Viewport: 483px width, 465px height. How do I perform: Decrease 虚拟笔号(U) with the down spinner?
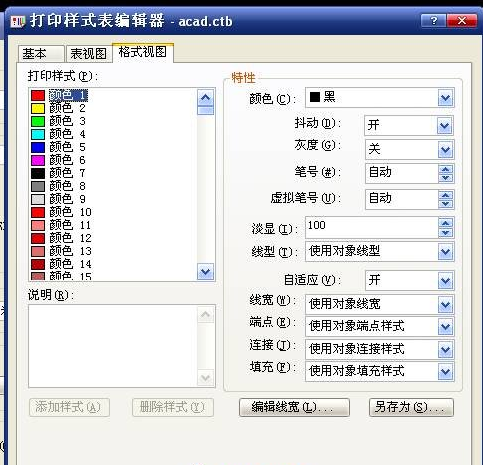446,204
